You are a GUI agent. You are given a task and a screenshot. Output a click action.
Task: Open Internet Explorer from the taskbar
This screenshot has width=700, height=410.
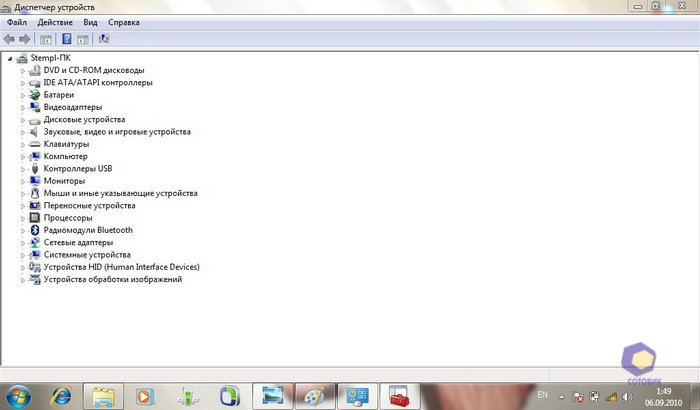[60, 395]
